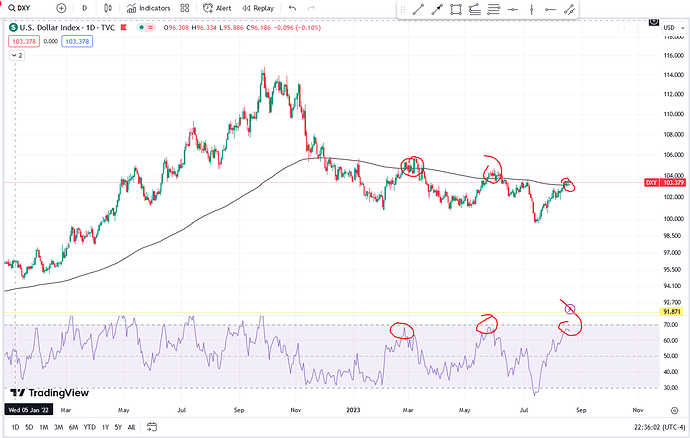Set range to 6M
Screen dimensions: 690x438
coord(73,427)
